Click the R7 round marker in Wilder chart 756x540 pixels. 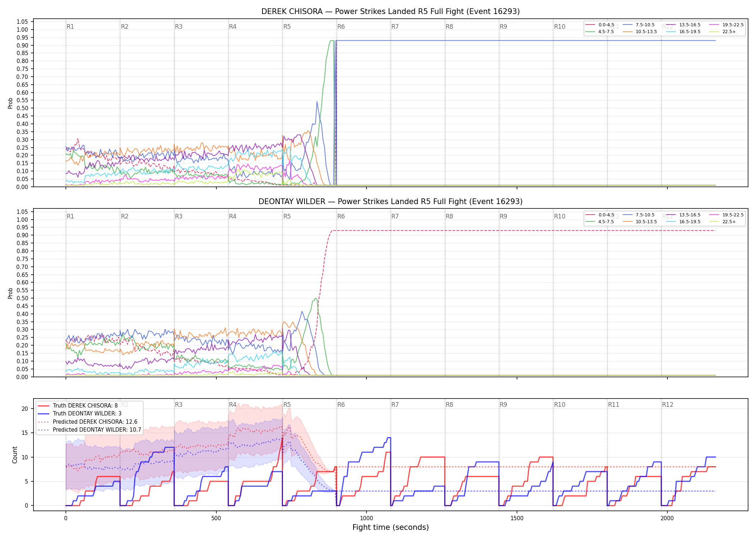point(395,216)
